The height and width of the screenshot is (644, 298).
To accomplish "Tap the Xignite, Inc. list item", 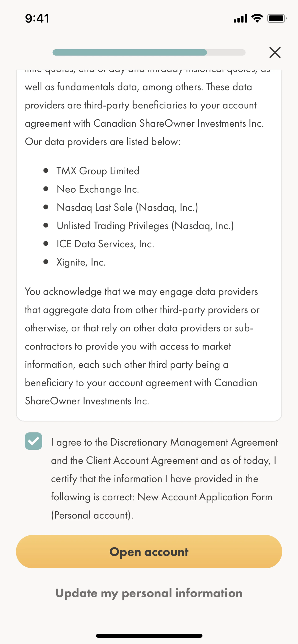I will [81, 262].
